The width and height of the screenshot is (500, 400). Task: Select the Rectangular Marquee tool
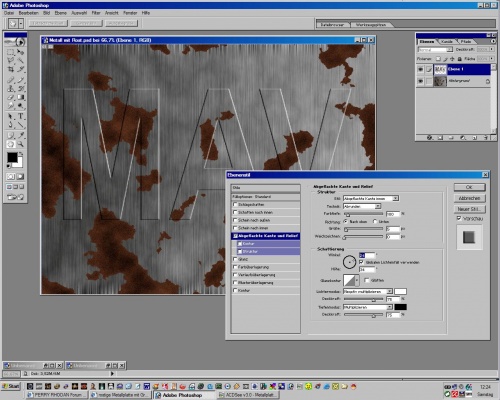(x=11, y=52)
